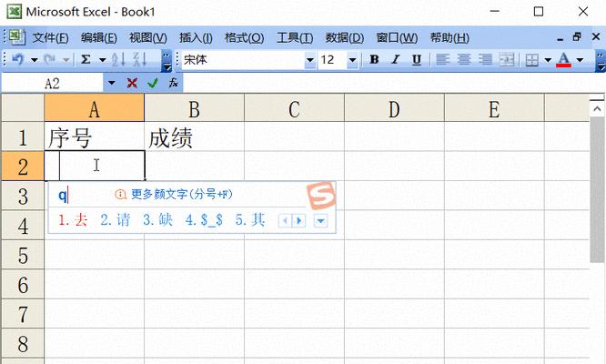Expand the AutoSum functions dropdown arrow
This screenshot has width=606, height=364.
pyautogui.click(x=103, y=60)
